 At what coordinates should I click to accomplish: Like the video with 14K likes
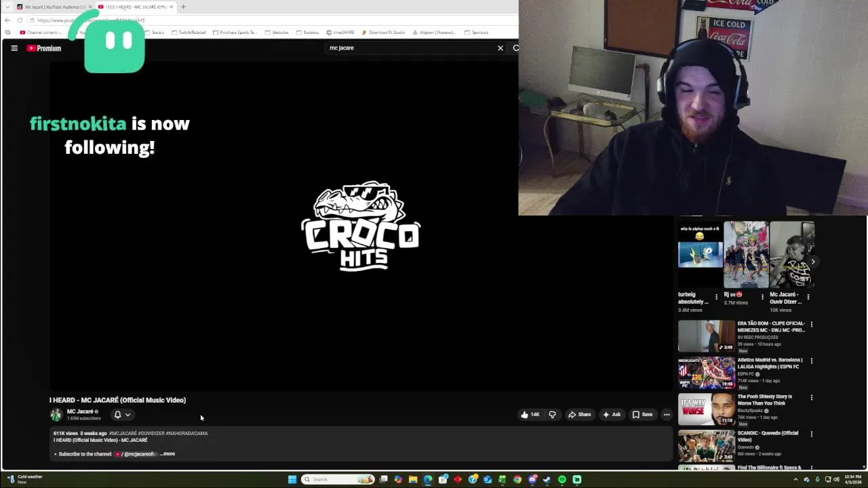[x=530, y=415]
